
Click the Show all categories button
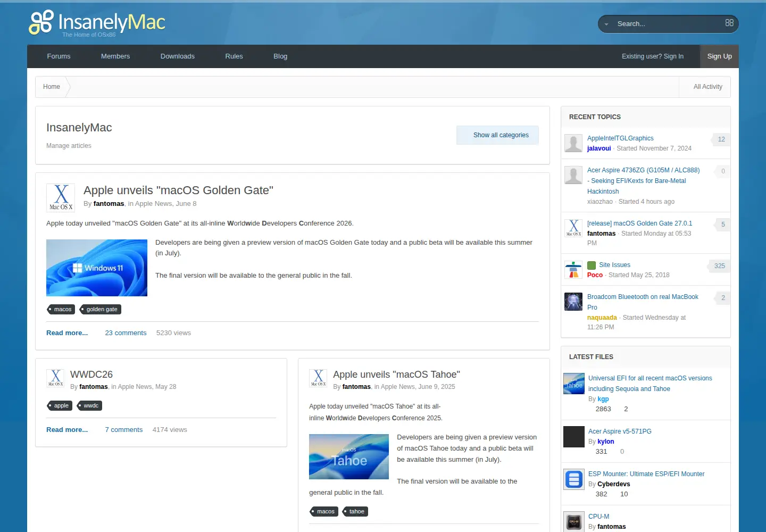(x=498, y=135)
